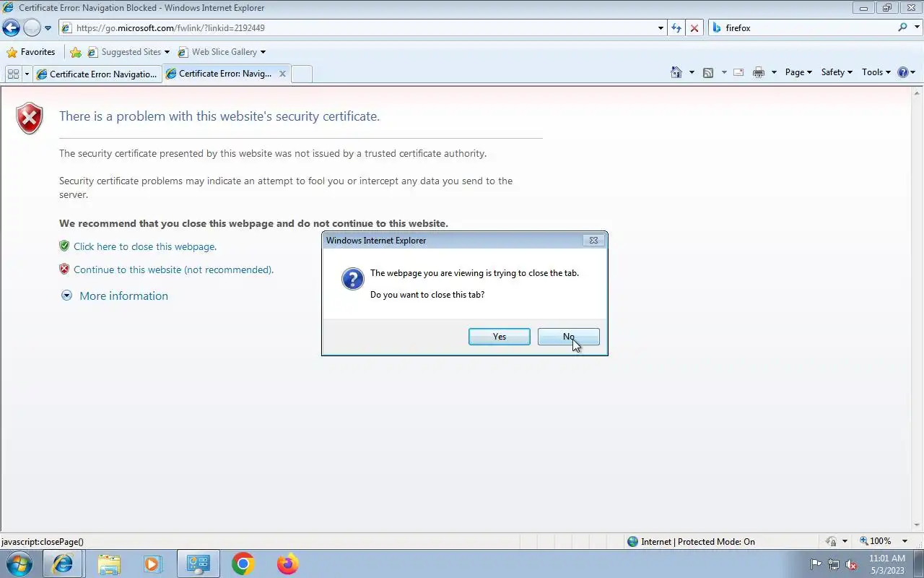
Task: Click Yes in the close tab dialog
Action: [x=500, y=337]
